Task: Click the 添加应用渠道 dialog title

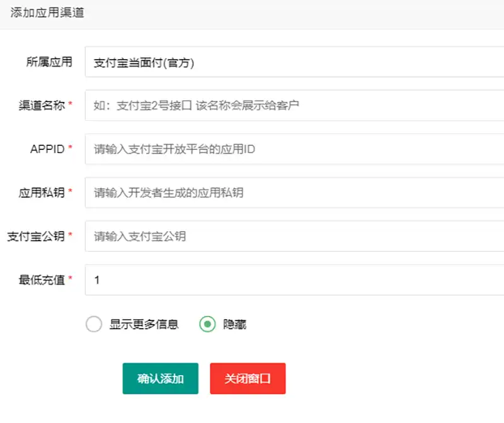Action: coord(47,13)
